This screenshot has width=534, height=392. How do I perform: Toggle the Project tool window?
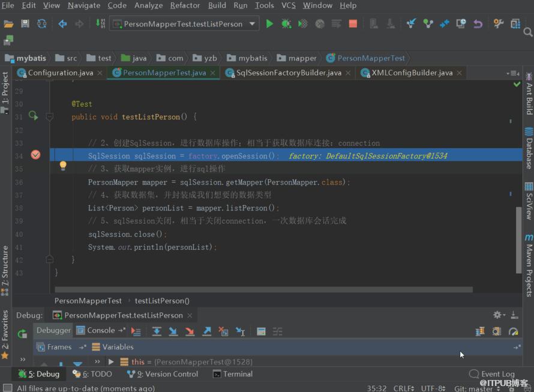coord(5,92)
